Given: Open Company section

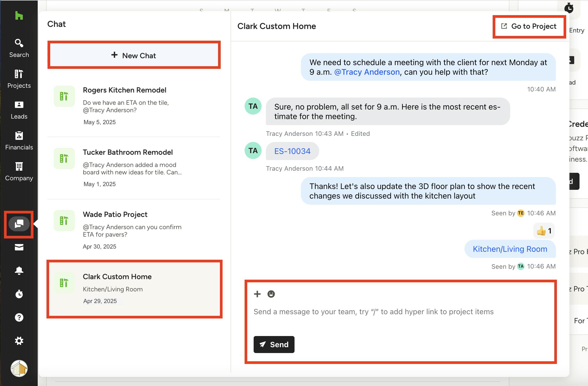Looking at the screenshot, I should [x=19, y=171].
